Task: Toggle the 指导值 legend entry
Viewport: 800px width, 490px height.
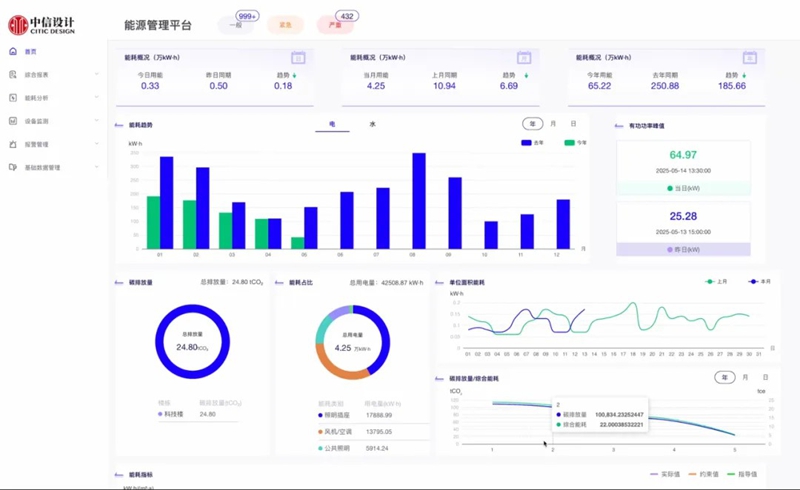Action: tap(742, 474)
